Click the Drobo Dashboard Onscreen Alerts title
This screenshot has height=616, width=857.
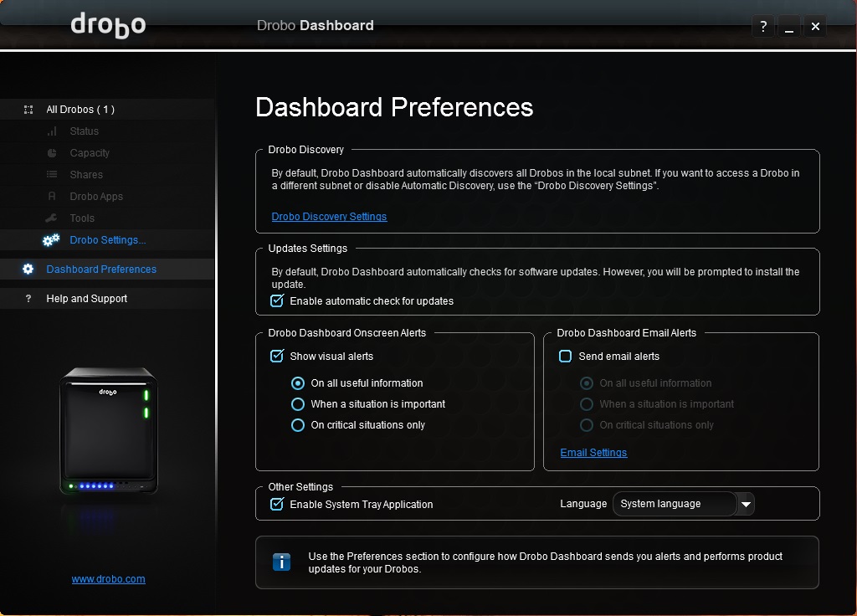[347, 333]
